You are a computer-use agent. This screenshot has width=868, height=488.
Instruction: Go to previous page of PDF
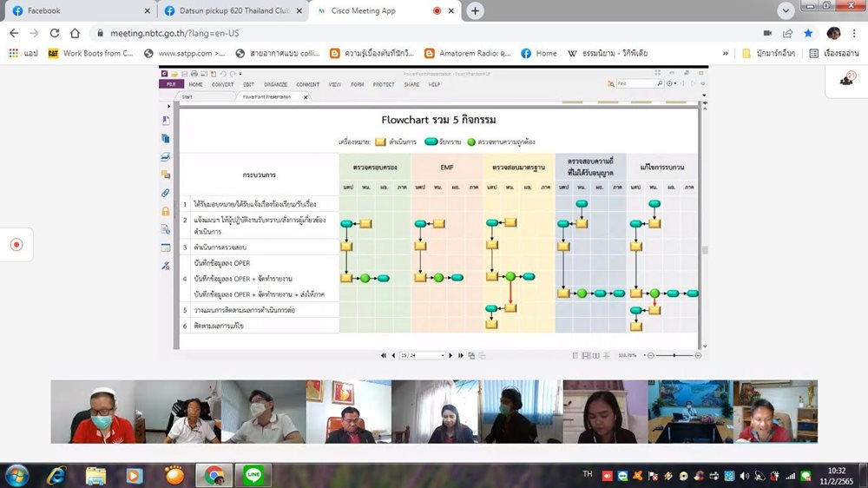[x=393, y=356]
